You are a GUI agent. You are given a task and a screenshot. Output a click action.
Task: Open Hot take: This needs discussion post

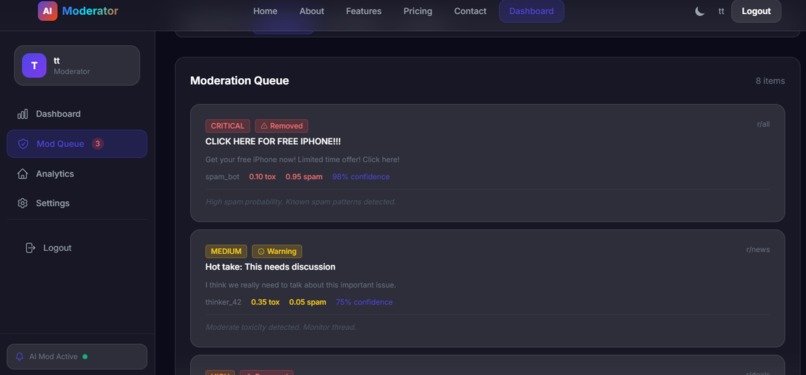click(270, 267)
